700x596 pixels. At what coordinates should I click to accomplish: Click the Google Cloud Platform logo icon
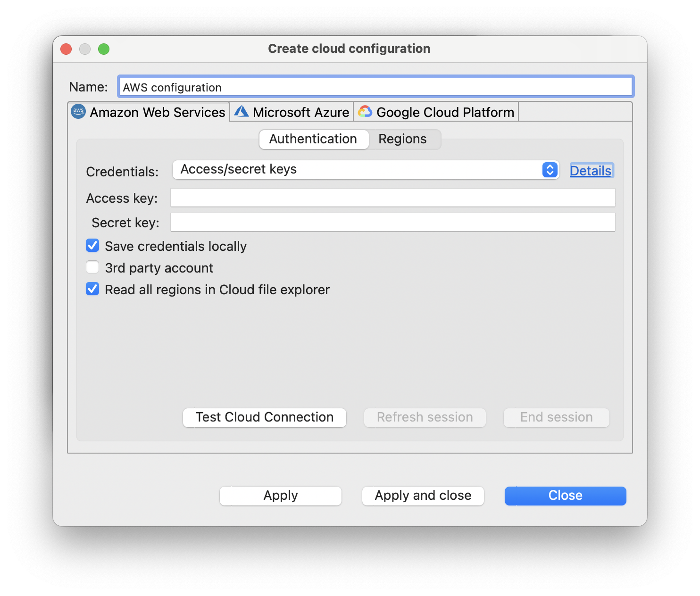click(x=364, y=111)
